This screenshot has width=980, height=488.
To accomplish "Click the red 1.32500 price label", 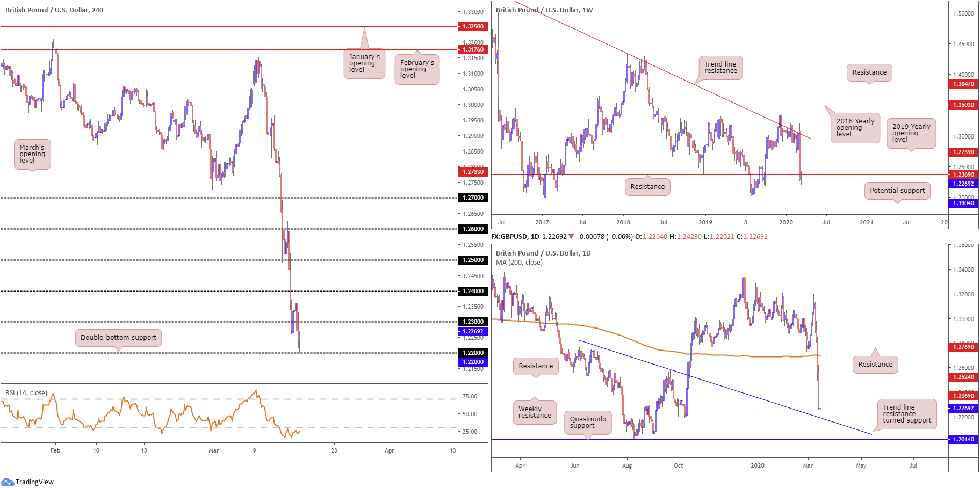I will 473,26.
